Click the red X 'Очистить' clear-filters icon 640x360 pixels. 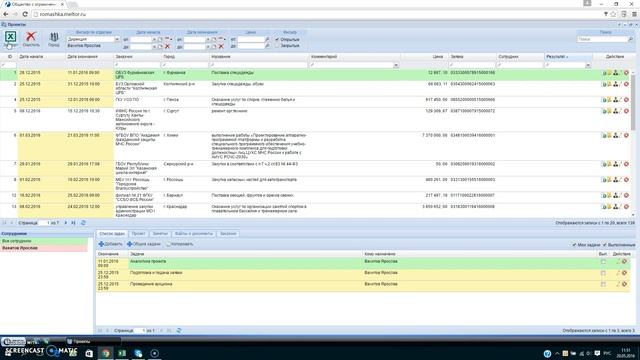[31, 36]
